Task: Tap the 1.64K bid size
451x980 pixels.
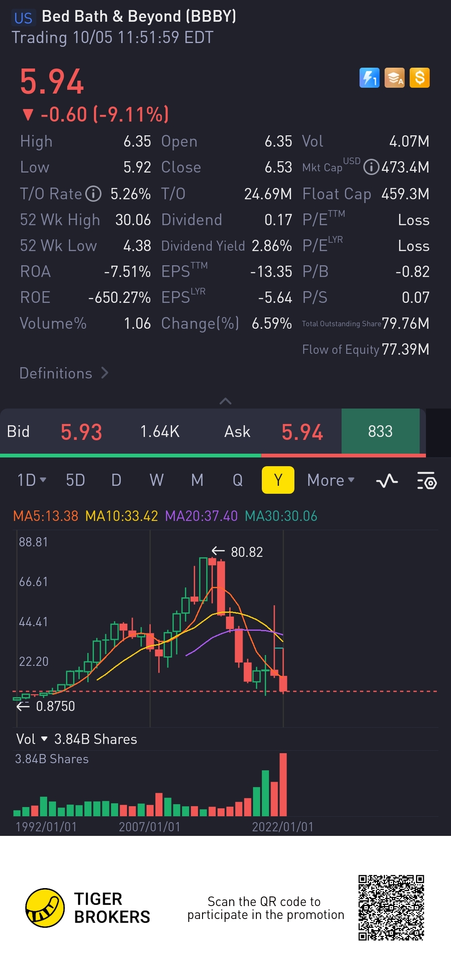Action: coord(160,432)
